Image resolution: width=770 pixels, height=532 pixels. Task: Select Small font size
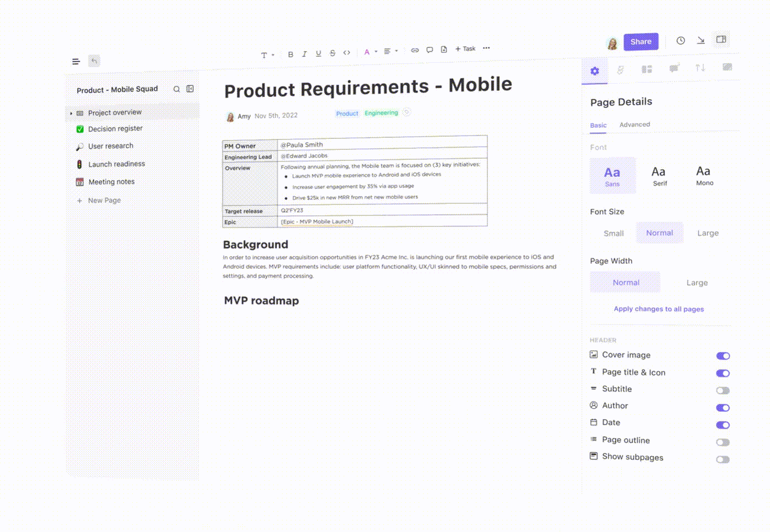tap(614, 234)
